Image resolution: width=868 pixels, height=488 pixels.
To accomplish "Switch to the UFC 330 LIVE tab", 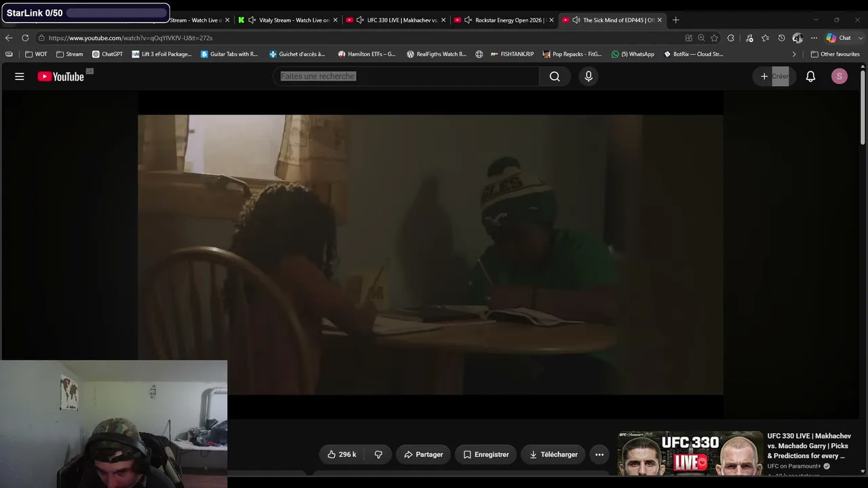I will (395, 20).
